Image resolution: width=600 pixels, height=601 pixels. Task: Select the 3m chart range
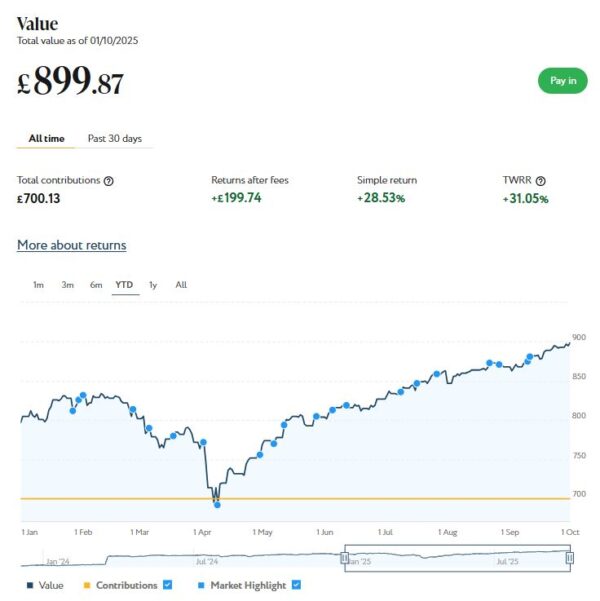click(x=67, y=285)
